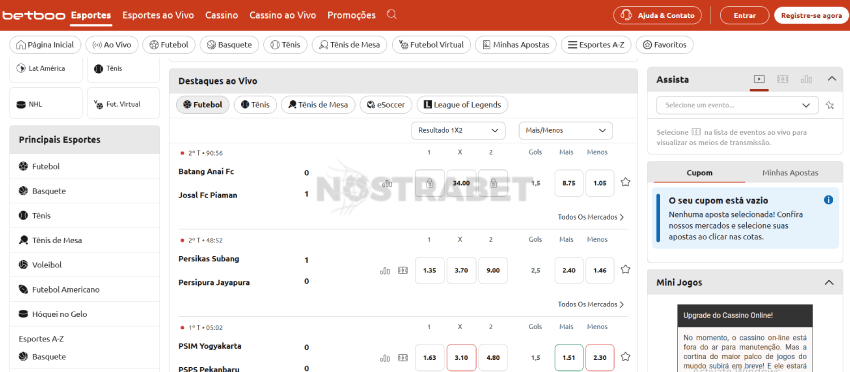Open the Cassino menu item
This screenshot has height=372, width=850.
click(x=221, y=15)
